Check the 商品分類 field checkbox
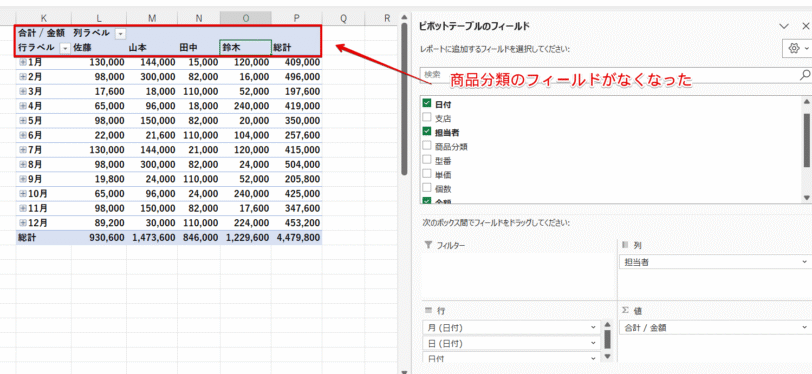 click(x=427, y=146)
